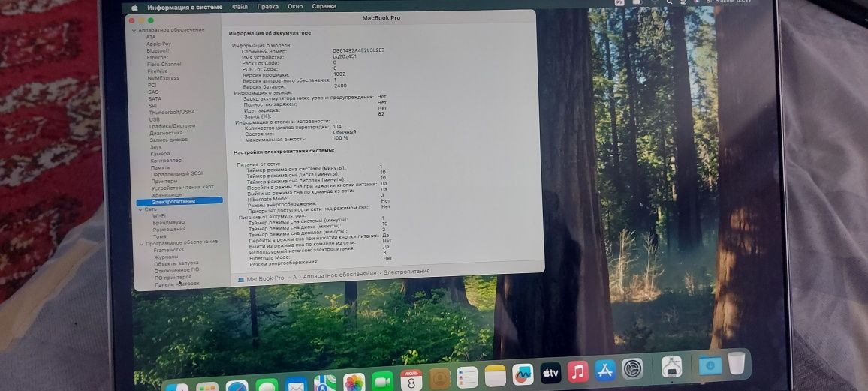Open Photos from the Dock
Viewport: 868px width, 391px height.
pos(354,382)
